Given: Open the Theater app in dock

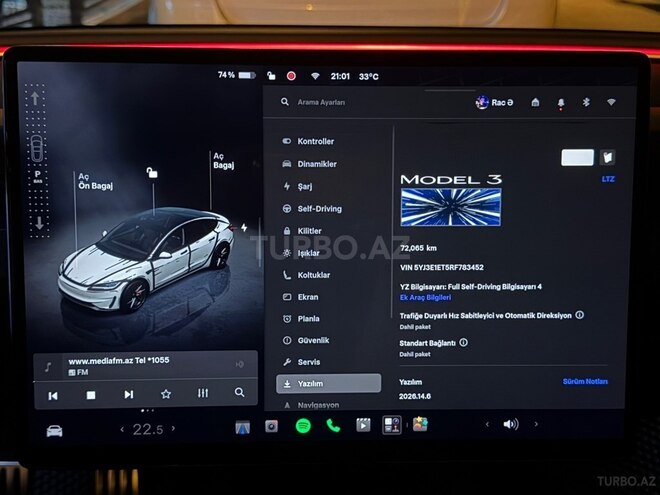Looking at the screenshot, I should point(363,425).
